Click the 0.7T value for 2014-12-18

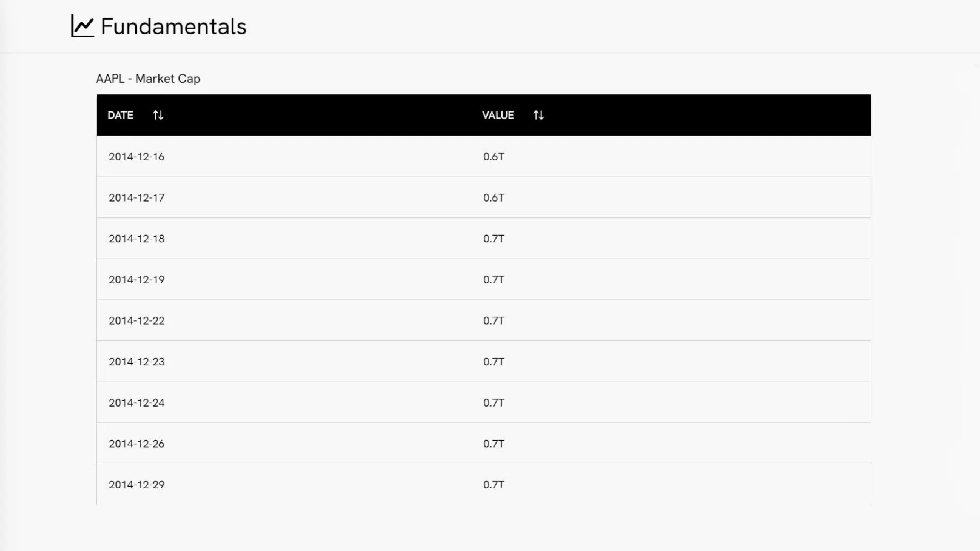[x=494, y=239]
